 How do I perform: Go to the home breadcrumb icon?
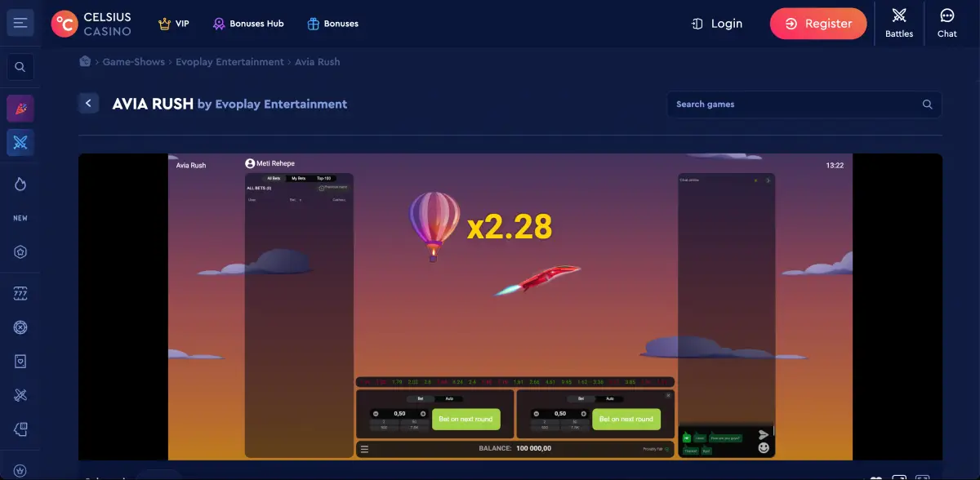[85, 61]
